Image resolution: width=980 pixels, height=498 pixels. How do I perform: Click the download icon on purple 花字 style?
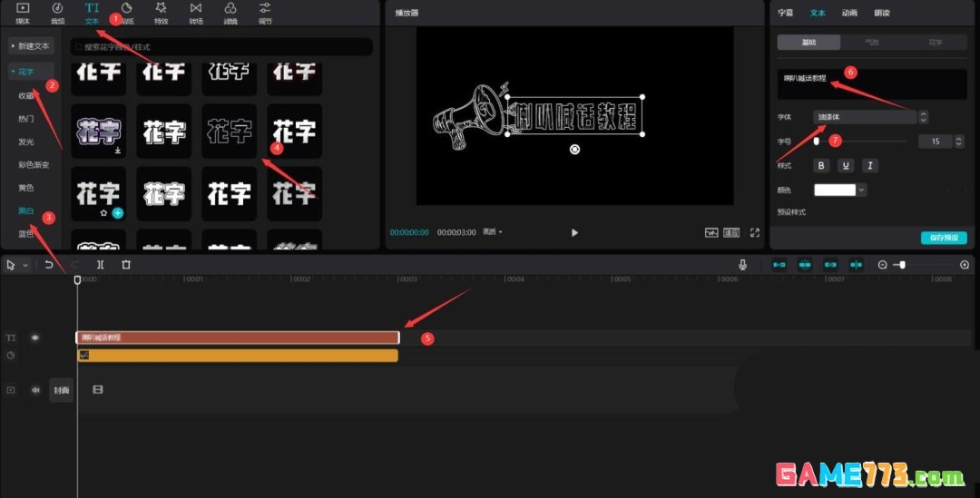pyautogui.click(x=117, y=151)
